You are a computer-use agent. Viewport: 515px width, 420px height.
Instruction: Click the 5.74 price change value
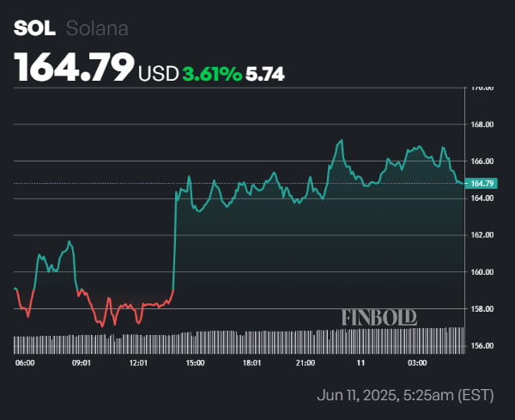(264, 74)
